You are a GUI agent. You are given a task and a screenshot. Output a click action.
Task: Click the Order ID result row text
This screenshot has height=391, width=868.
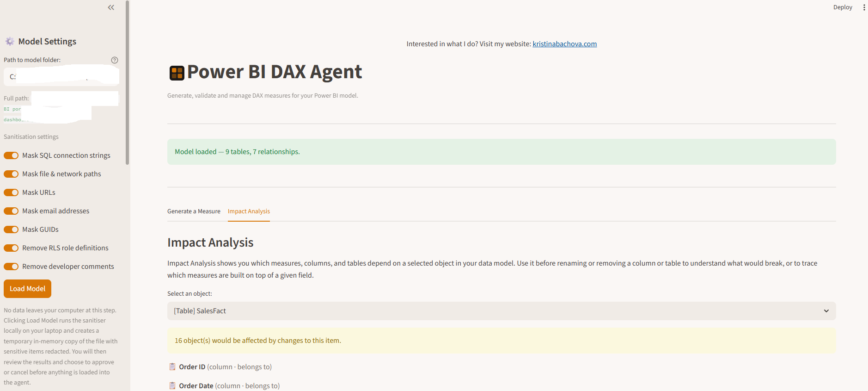(x=225, y=367)
